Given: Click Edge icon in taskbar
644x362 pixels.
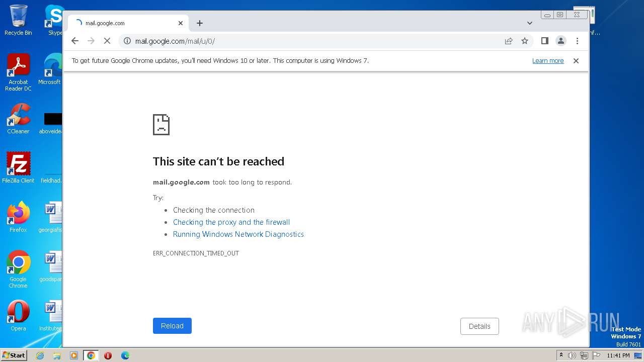Looking at the screenshot, I should coord(125,355).
